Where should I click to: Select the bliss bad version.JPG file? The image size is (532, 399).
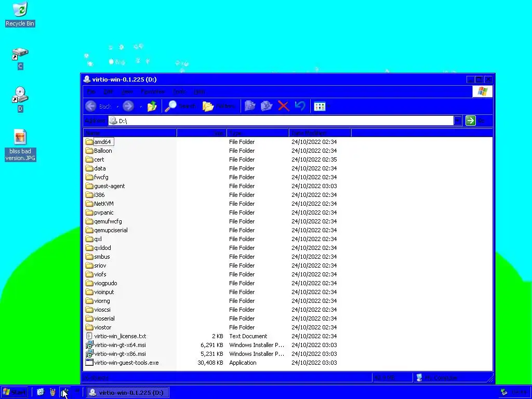20,145
